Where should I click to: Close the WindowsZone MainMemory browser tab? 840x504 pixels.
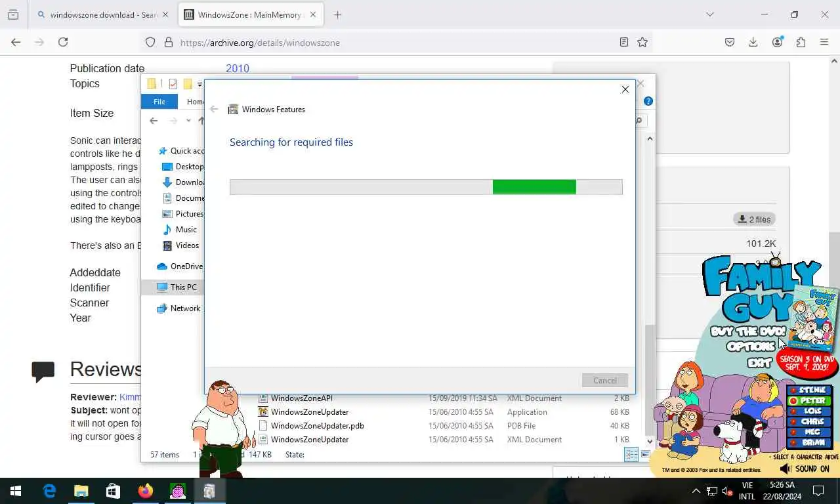[x=313, y=14]
